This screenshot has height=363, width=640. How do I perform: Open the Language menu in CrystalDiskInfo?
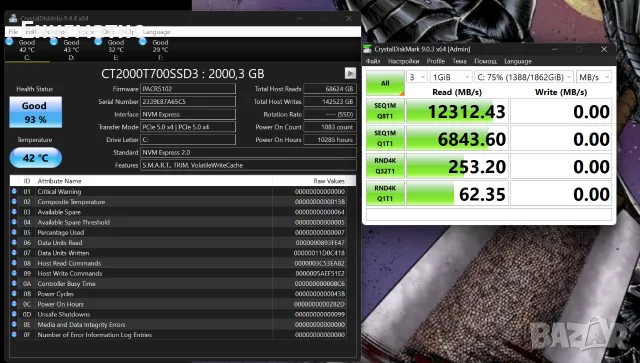(156, 32)
